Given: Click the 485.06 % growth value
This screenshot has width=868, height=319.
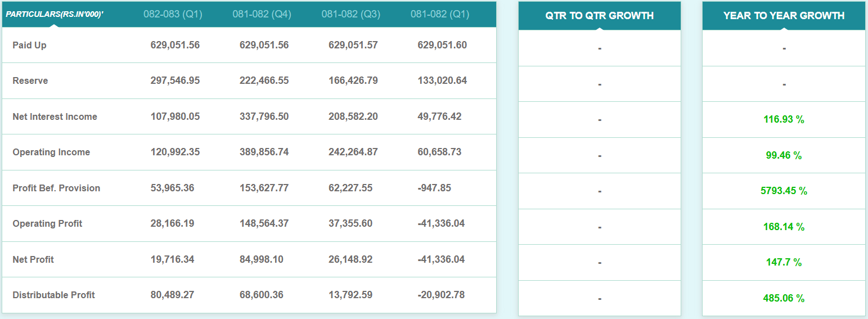Looking at the screenshot, I should pos(784,298).
